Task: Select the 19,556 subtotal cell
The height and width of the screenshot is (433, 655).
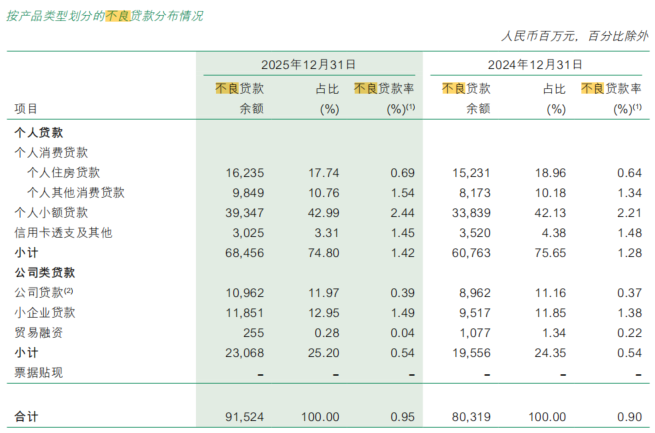Action: 471,353
